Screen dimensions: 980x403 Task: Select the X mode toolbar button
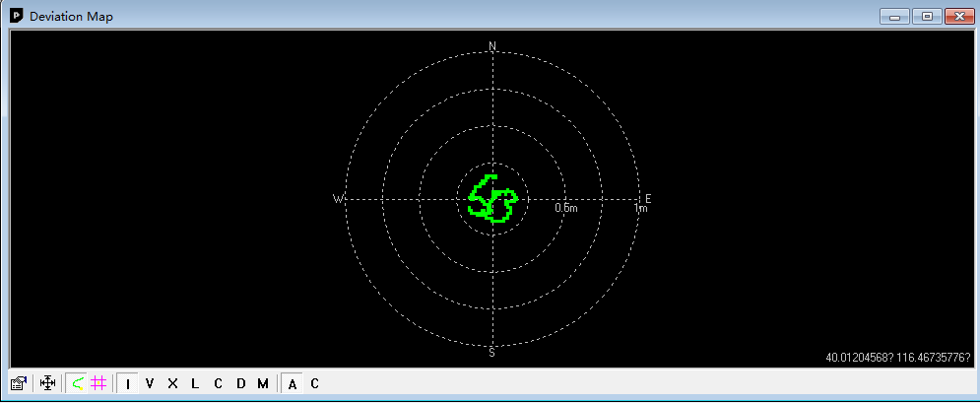pos(172,383)
